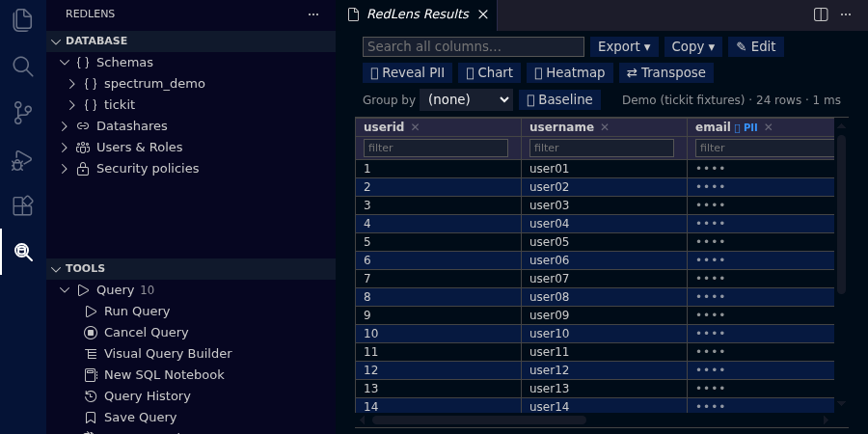Collapse the Schemas tree node

(x=65, y=63)
